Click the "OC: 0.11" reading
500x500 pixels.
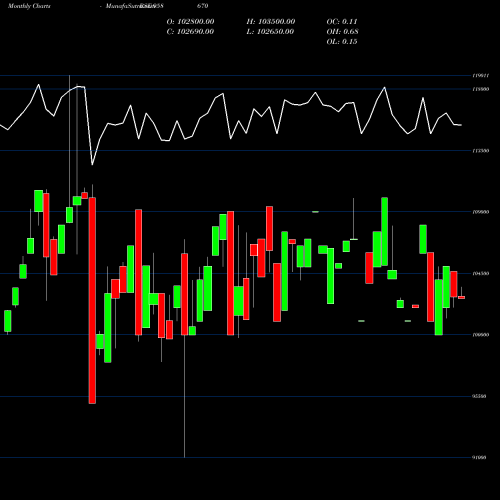click(342, 22)
